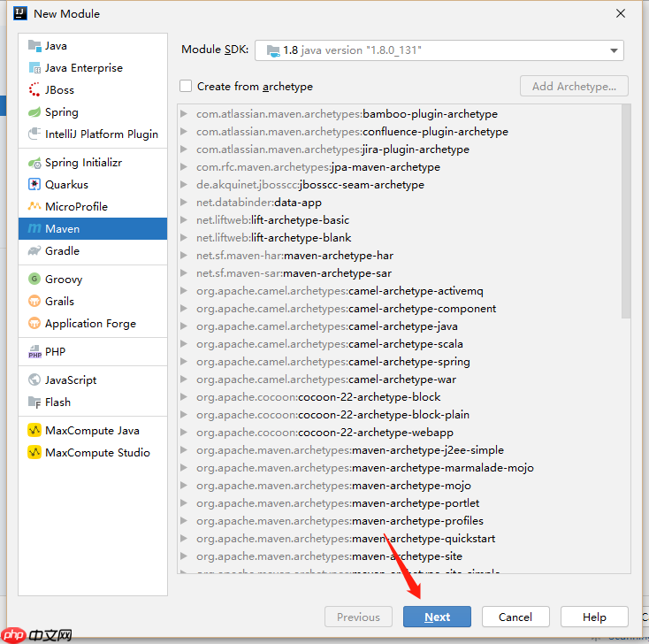
Task: Click the Spring Initializr icon
Action: tap(34, 163)
